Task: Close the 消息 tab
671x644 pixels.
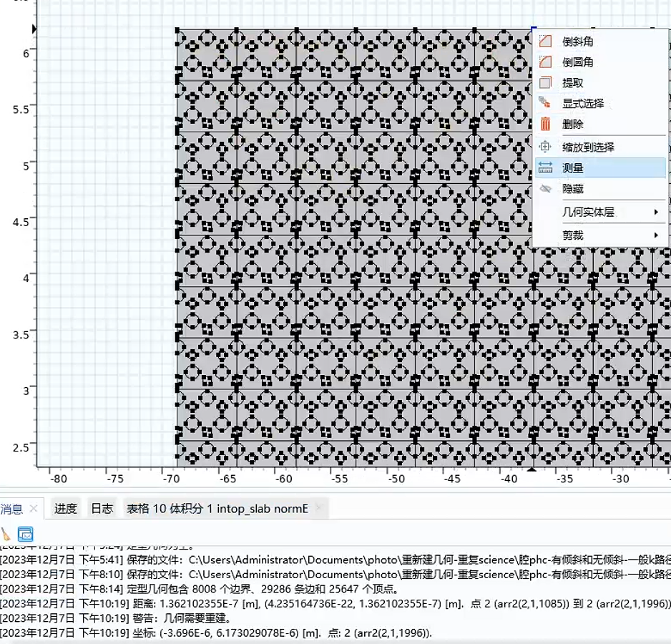Action: (34, 509)
